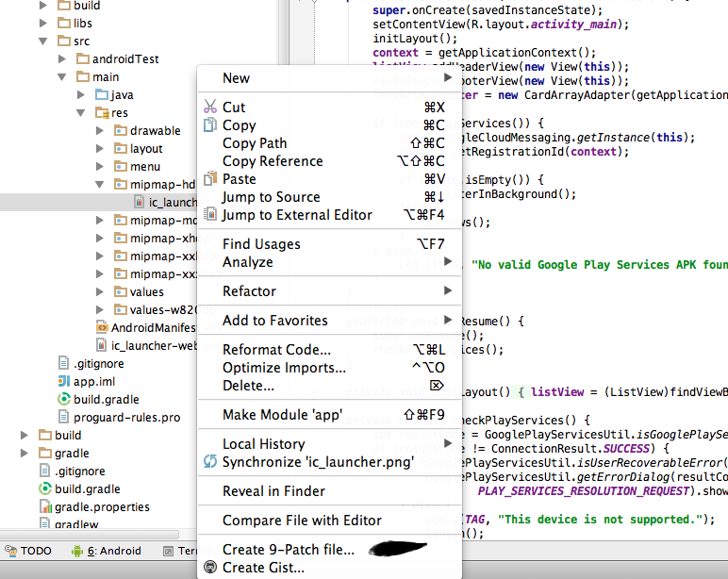Click the proguard-rules.pro file icon
This screenshot has height=579, width=728.
(63, 417)
